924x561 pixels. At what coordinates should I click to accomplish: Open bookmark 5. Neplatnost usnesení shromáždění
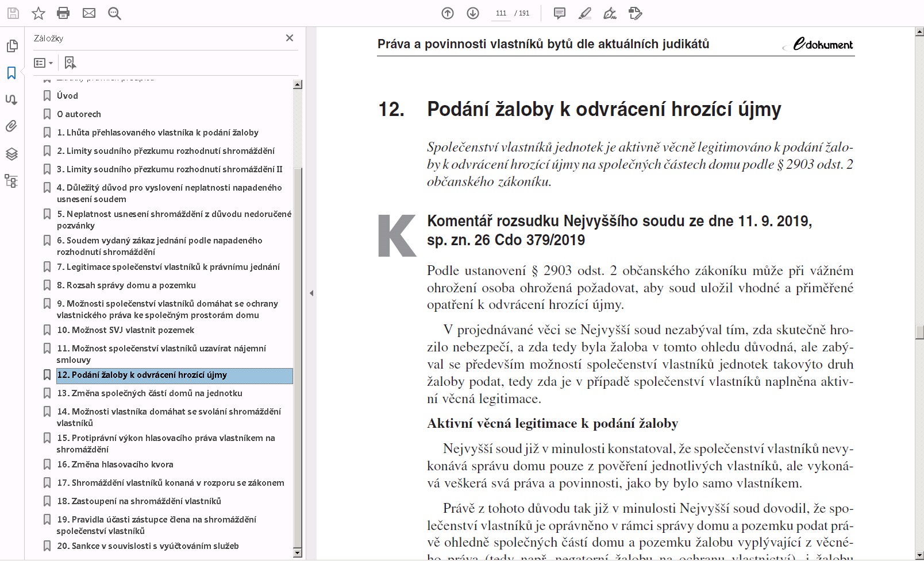[174, 220]
